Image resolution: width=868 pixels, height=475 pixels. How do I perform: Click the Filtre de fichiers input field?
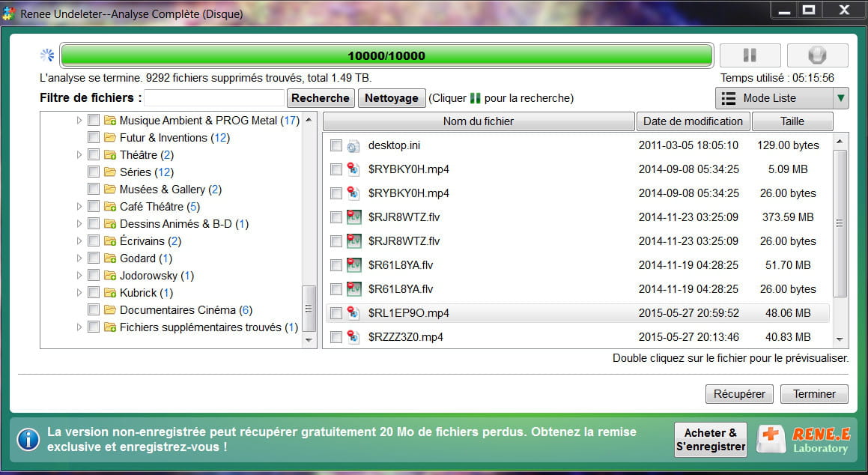pyautogui.click(x=214, y=98)
